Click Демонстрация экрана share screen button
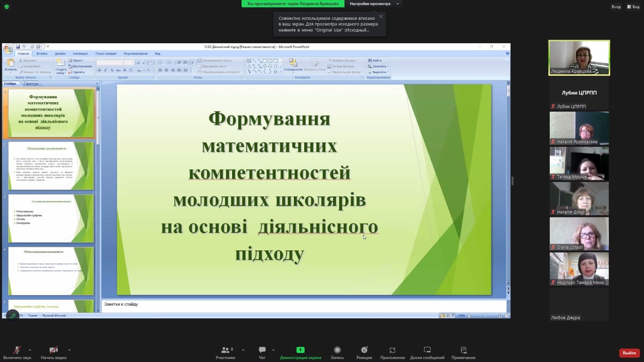 point(301,353)
